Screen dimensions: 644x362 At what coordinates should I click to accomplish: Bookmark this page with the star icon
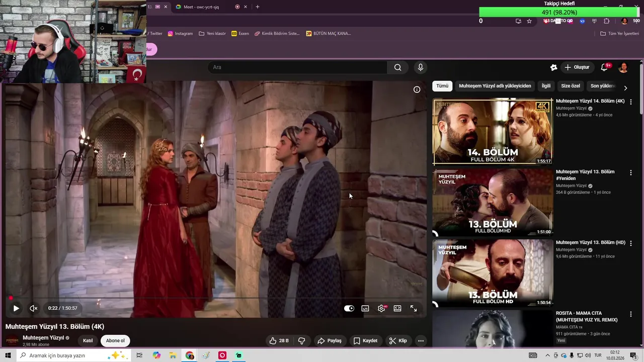(x=529, y=21)
